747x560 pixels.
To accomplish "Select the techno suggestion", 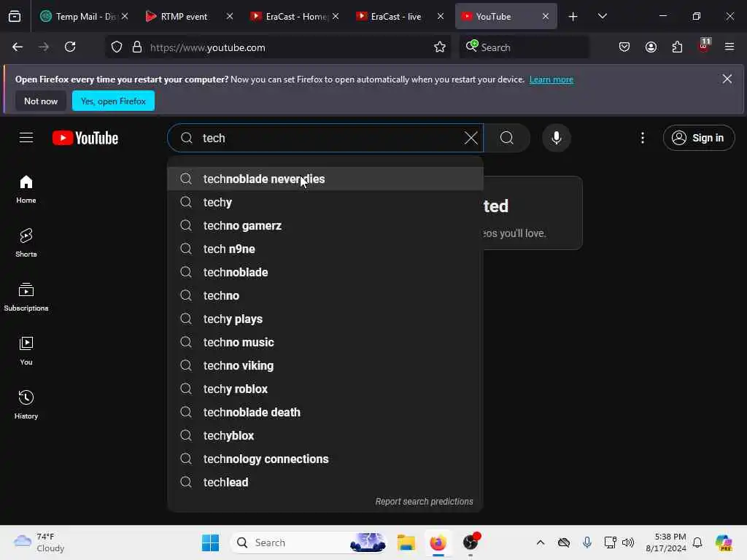I will pyautogui.click(x=325, y=296).
